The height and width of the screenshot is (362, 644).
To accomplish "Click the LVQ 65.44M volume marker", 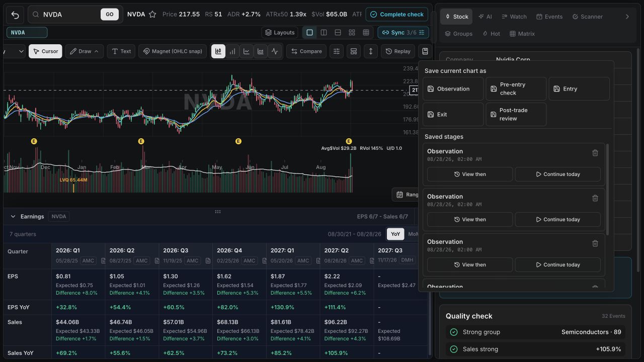I will (x=73, y=180).
